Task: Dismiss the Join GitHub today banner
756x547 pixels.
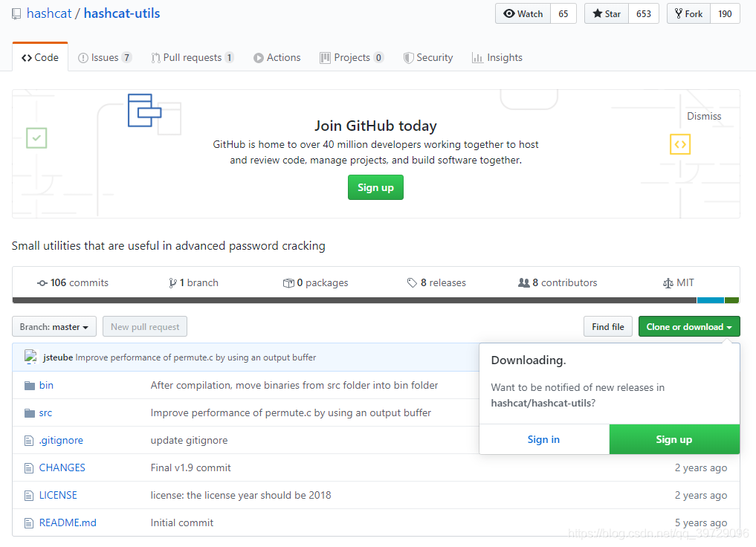Action: pos(704,116)
